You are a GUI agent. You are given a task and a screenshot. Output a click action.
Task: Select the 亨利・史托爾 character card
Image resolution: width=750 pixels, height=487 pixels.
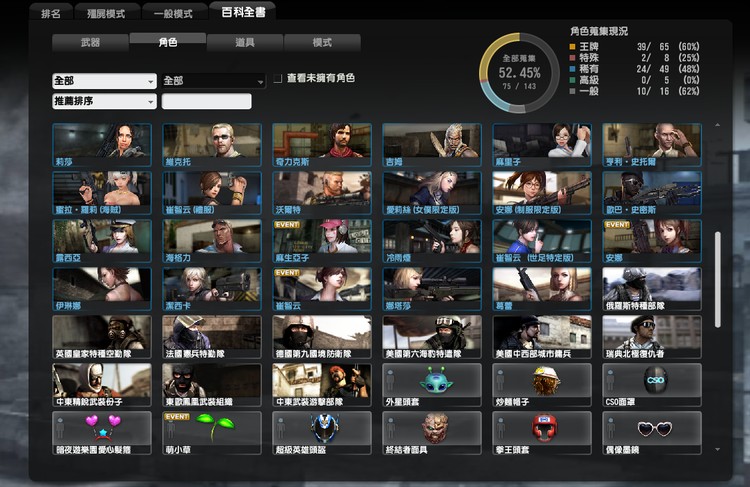[x=652, y=145]
